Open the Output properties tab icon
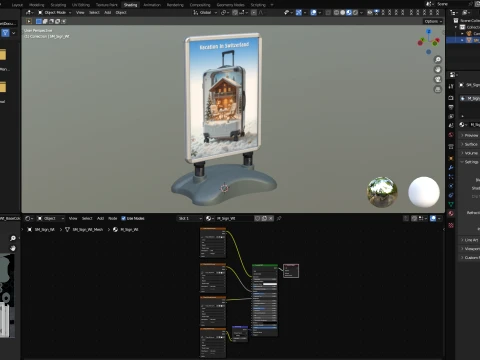Viewport: 480px width, 360px height. point(451,107)
